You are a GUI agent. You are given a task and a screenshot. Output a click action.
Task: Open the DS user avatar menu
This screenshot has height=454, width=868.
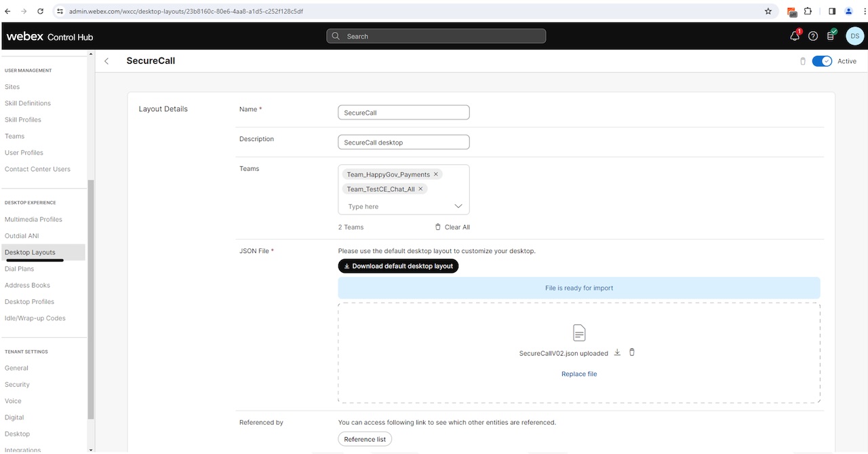click(x=854, y=36)
